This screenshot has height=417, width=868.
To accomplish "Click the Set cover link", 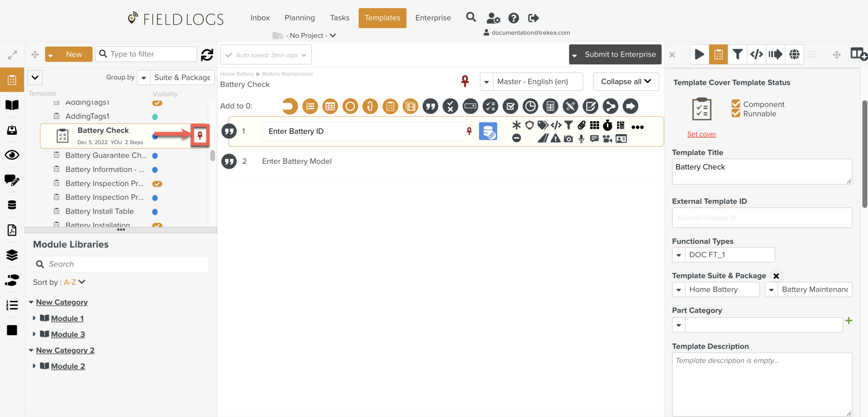I will pyautogui.click(x=701, y=134).
